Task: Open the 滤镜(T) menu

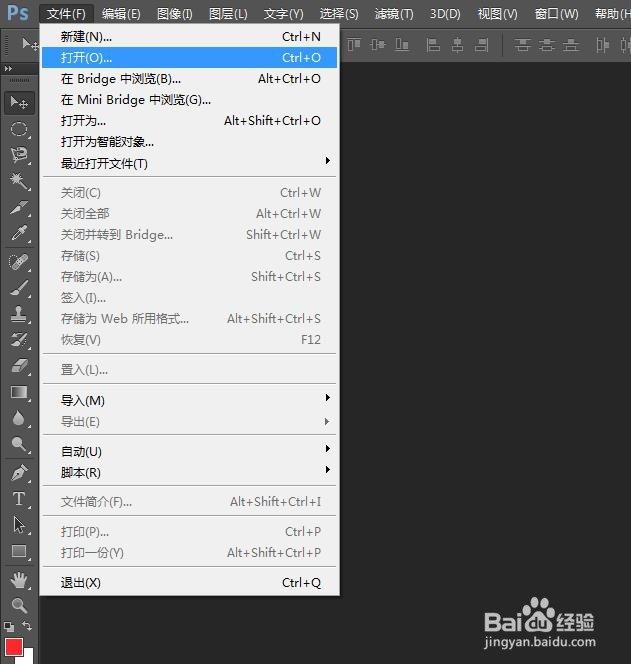Action: [394, 14]
